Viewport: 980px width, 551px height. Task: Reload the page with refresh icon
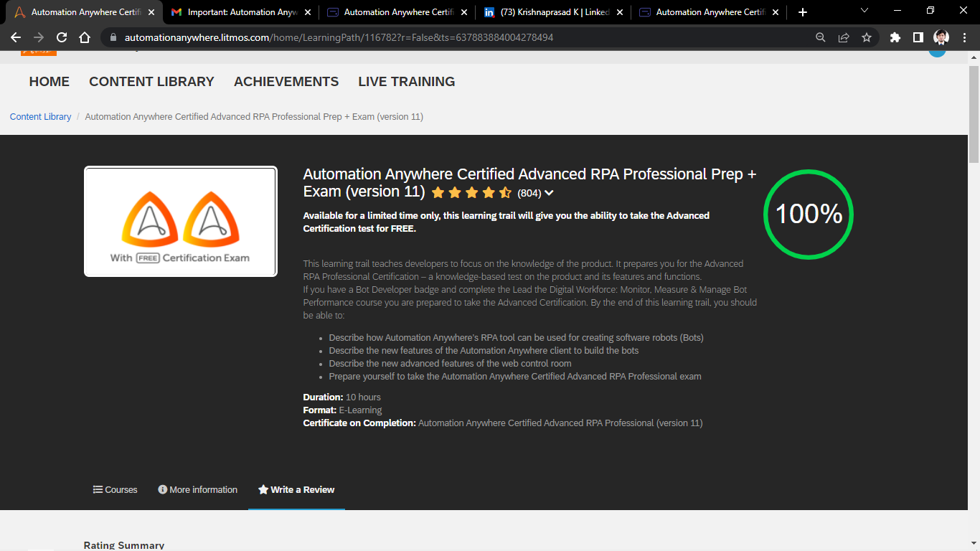click(x=62, y=37)
